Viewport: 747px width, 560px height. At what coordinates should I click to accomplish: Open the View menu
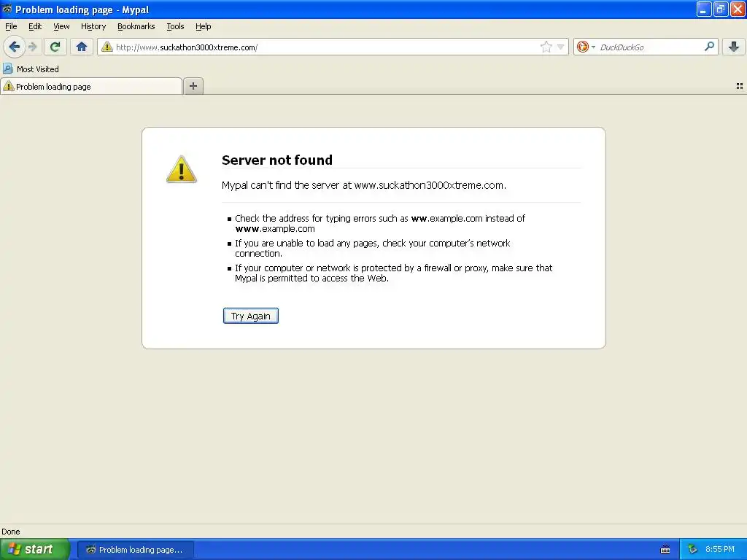[x=61, y=27]
